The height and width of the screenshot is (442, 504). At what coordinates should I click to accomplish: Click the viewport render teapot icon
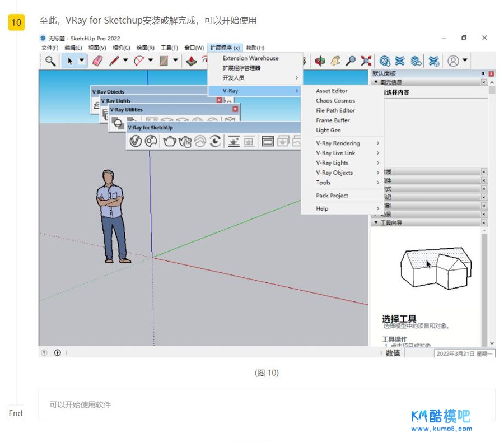(x=234, y=141)
